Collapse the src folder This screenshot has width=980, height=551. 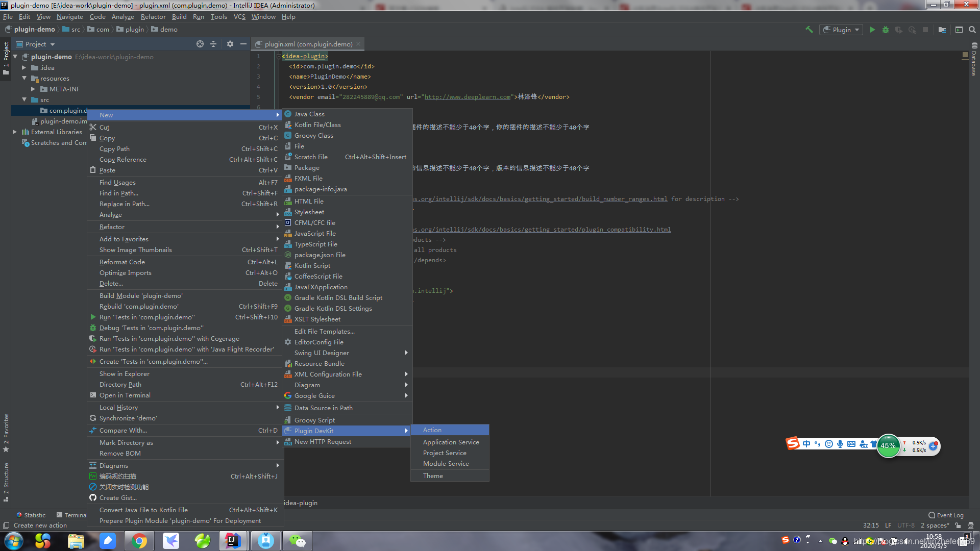click(24, 99)
